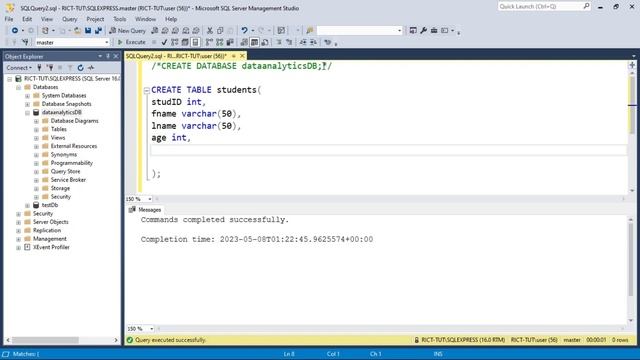This screenshot has height=360, width=640.
Task: Open the File menu
Action: 9,19
